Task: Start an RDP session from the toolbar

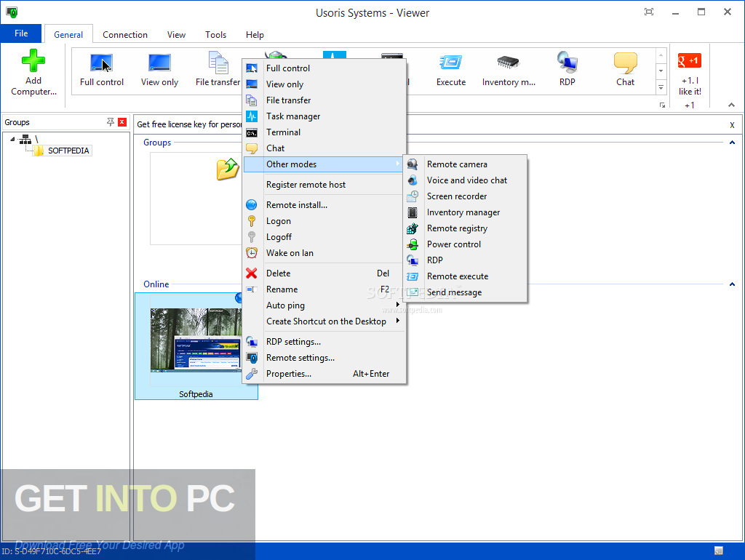Action: point(567,70)
